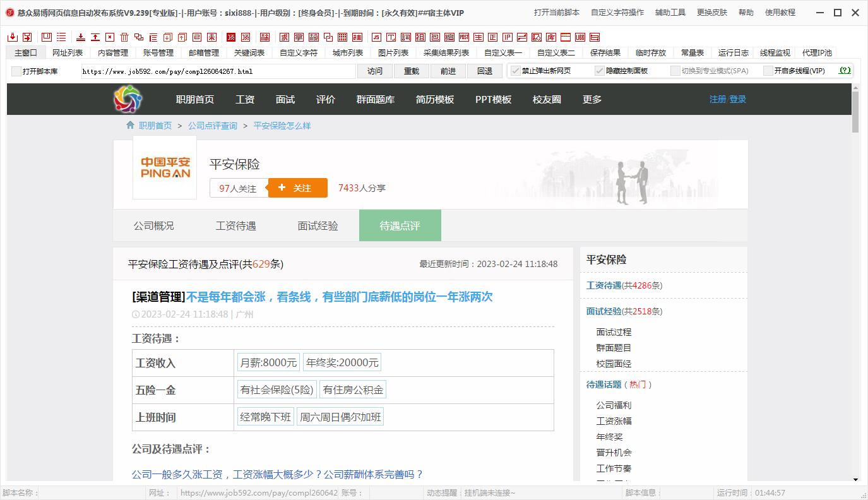
Task: Toggle the 打开脚本库 checkbox
Action: [x=16, y=71]
